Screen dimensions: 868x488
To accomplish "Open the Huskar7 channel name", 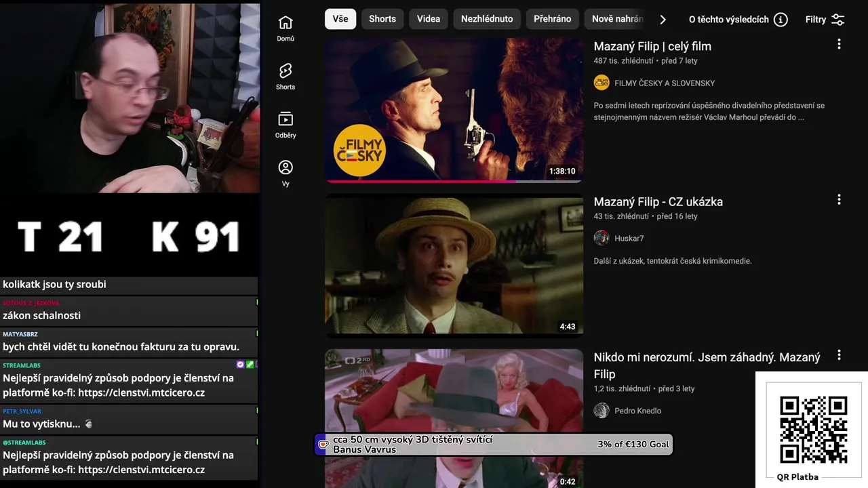I will 629,239.
